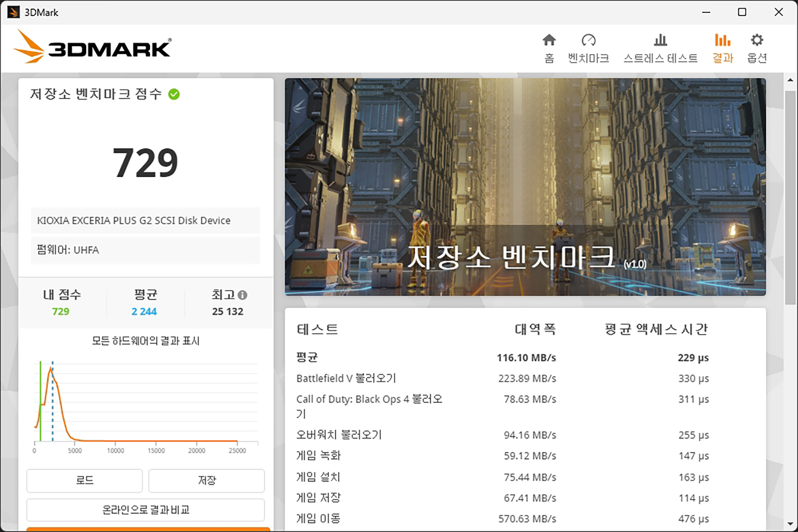
Task: Click the scrollbar up arrow
Action: (x=790, y=80)
